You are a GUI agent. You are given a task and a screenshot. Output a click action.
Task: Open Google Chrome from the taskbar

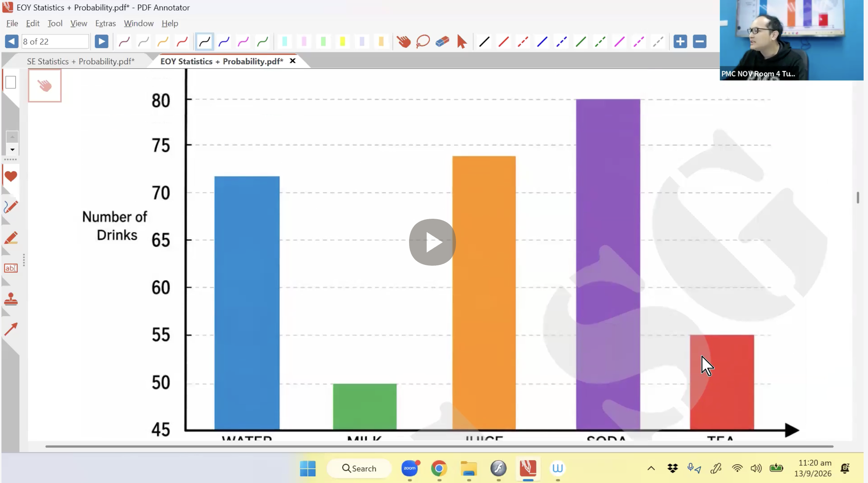pyautogui.click(x=439, y=468)
